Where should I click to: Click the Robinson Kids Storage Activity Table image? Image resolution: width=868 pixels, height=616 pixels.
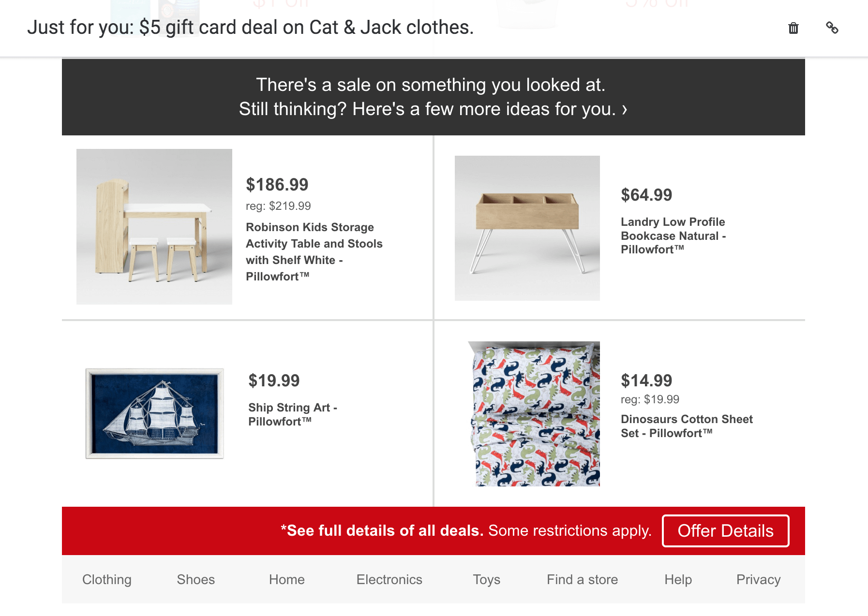[154, 226]
